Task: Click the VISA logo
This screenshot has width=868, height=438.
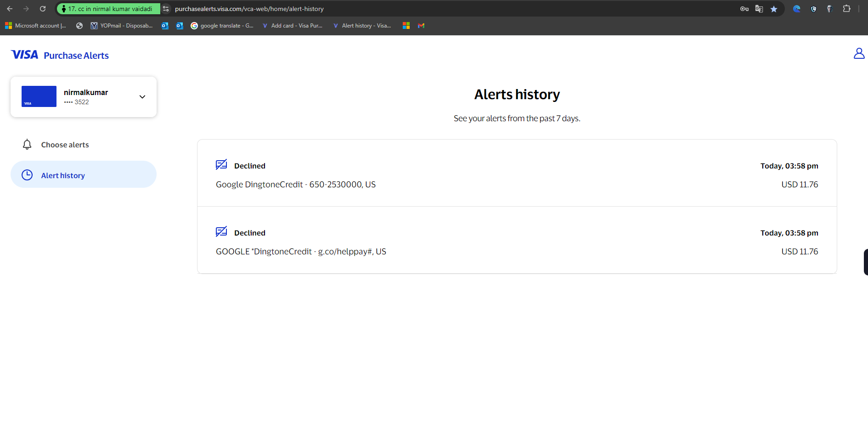Action: (x=25, y=55)
